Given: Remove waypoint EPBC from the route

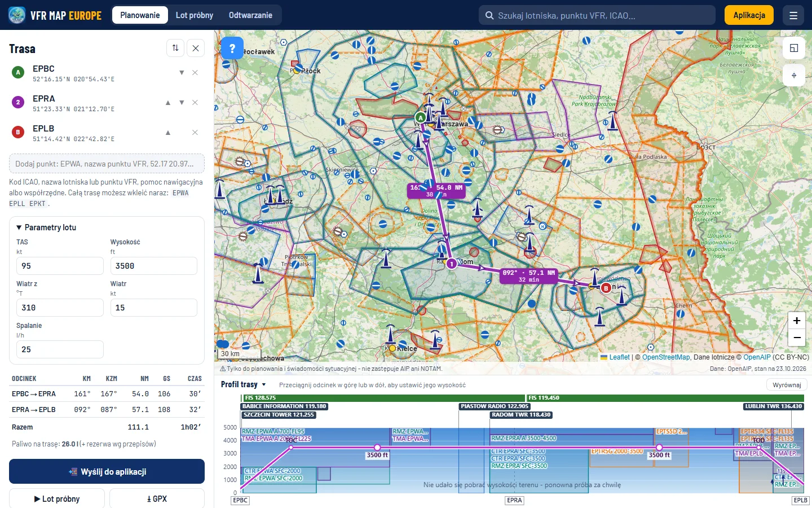Looking at the screenshot, I should (195, 72).
